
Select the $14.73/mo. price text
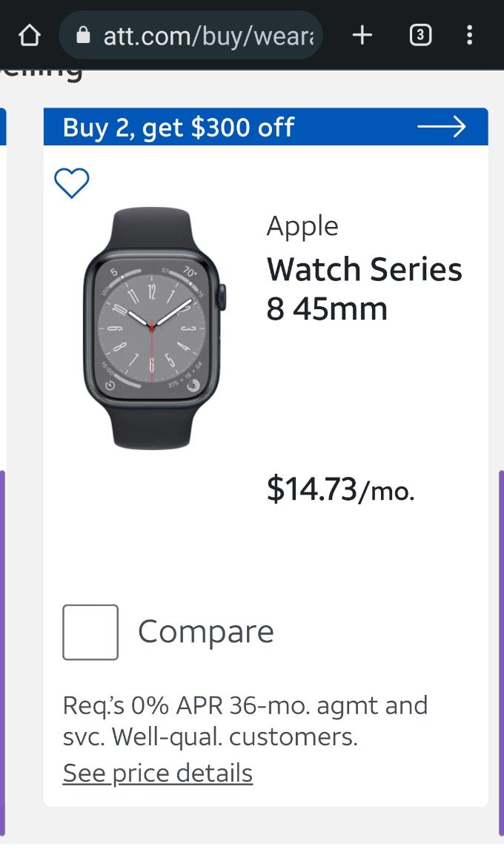(x=340, y=489)
